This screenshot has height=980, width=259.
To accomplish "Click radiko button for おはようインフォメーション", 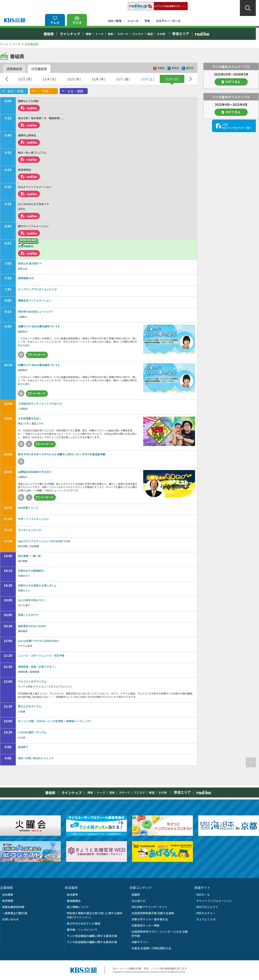I will point(29,194).
